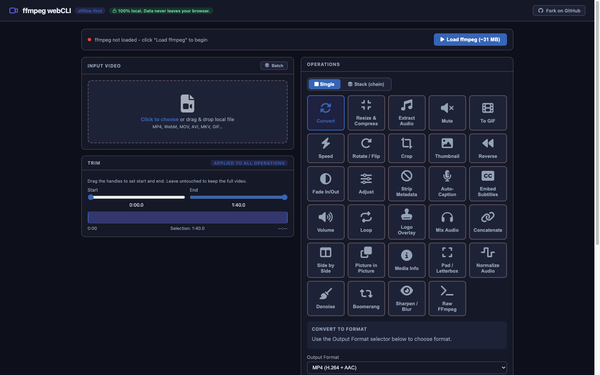Select the Denoise operation
This screenshot has height=375, width=600.
click(x=326, y=298)
